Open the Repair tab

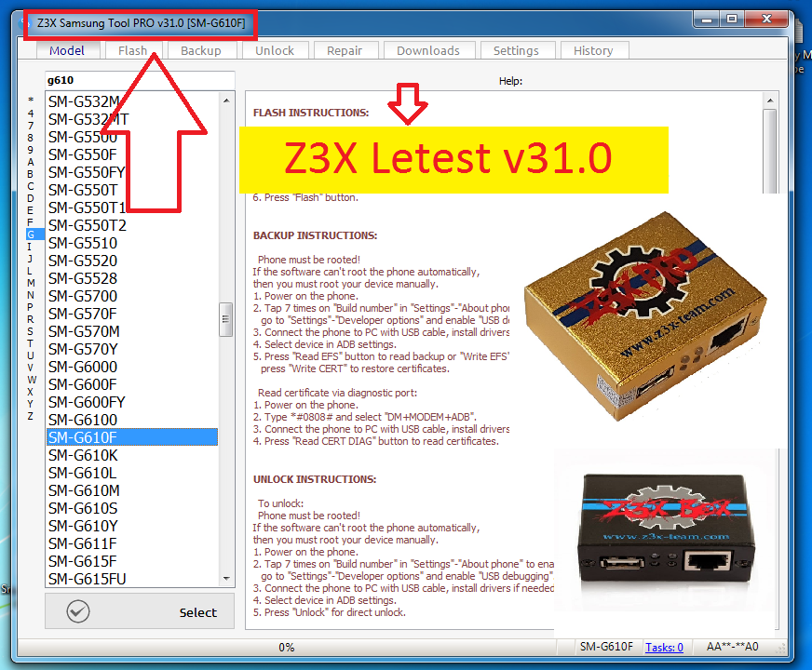(345, 51)
